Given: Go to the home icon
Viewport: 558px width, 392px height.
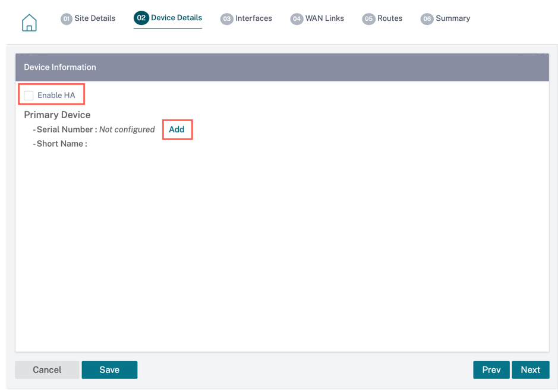Looking at the screenshot, I should click(x=29, y=23).
